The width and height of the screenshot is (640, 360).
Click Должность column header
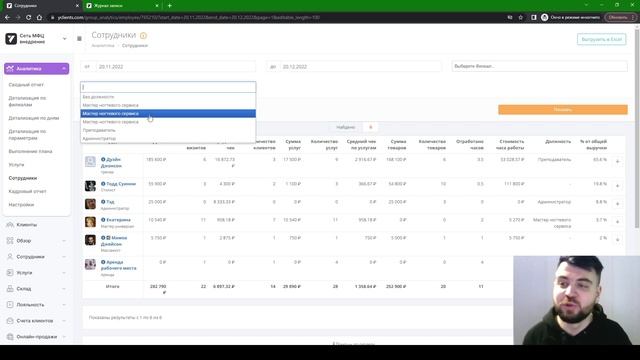tap(558, 142)
